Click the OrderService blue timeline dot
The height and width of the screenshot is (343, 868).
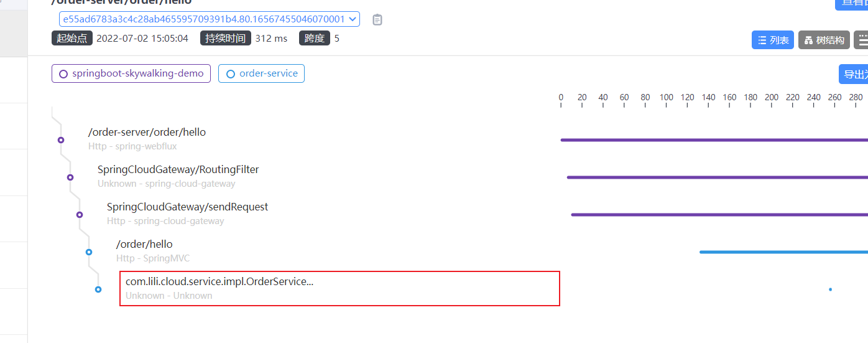point(830,289)
